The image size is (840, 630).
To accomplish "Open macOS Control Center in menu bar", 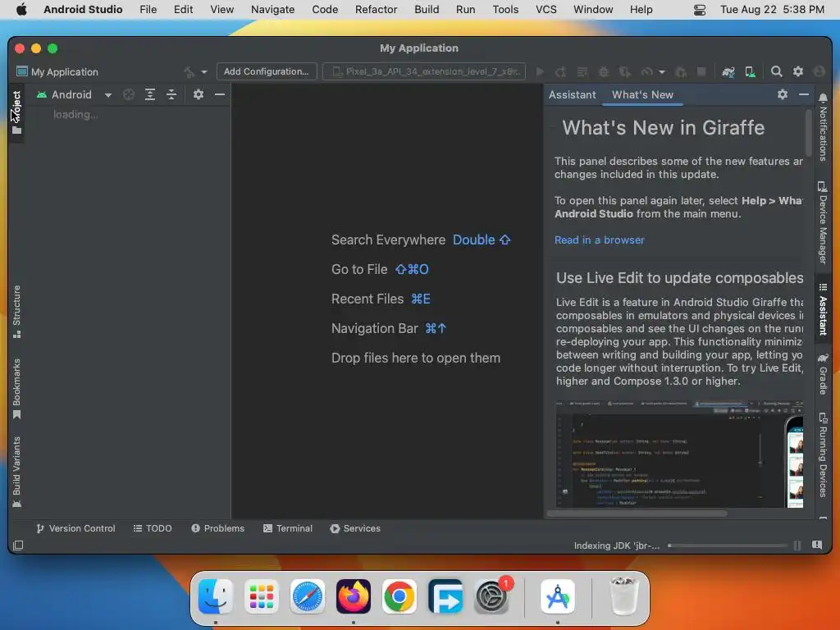I will click(700, 10).
